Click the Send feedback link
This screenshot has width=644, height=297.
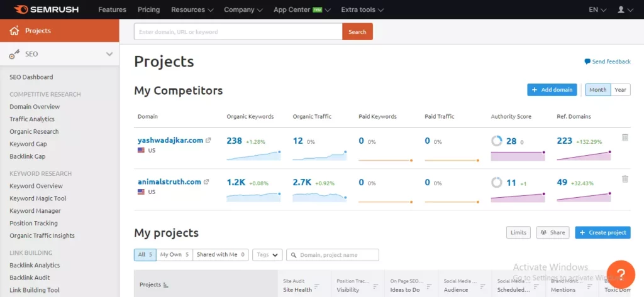click(611, 62)
